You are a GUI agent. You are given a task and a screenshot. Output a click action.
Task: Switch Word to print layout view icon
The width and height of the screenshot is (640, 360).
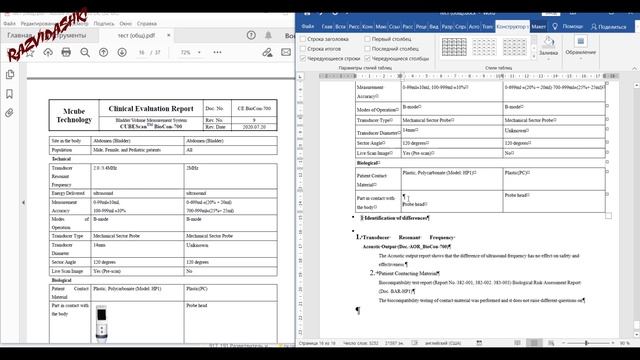point(534,343)
